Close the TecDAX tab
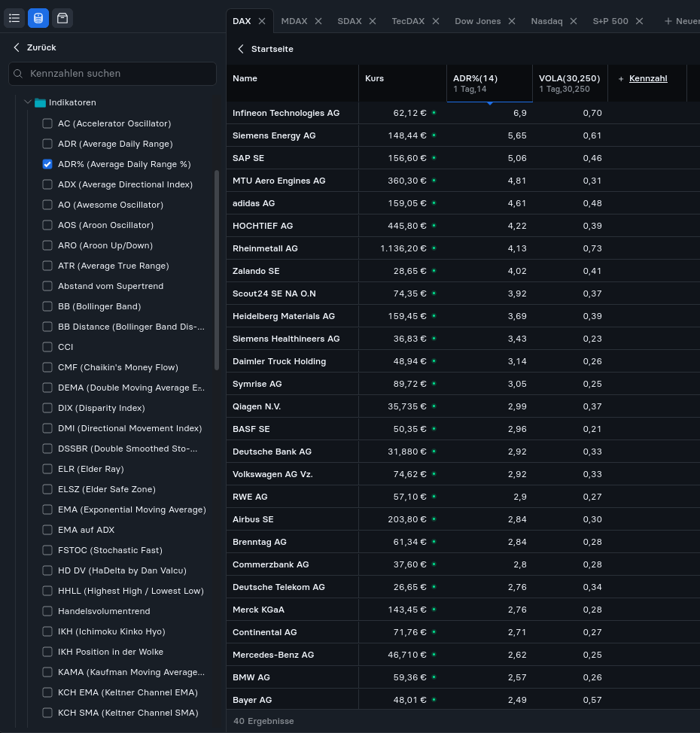 (x=436, y=21)
